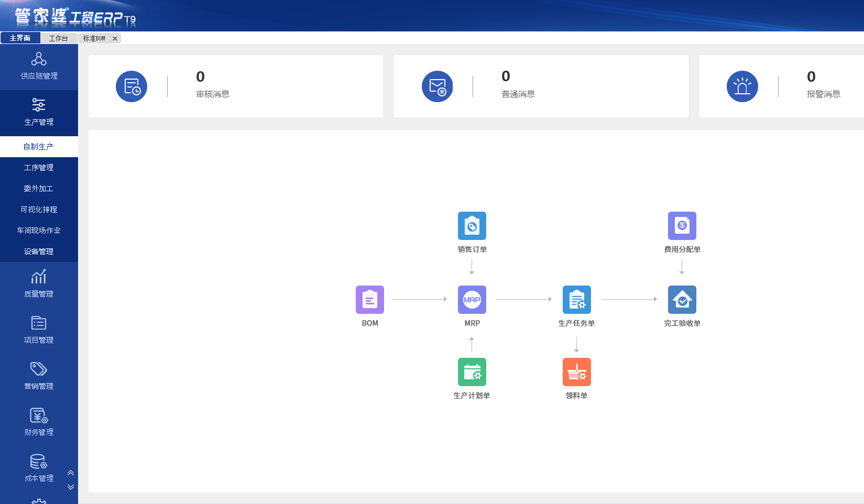The height and width of the screenshot is (504, 864).
Task: Click the 普通消息 count 0
Action: point(506,76)
